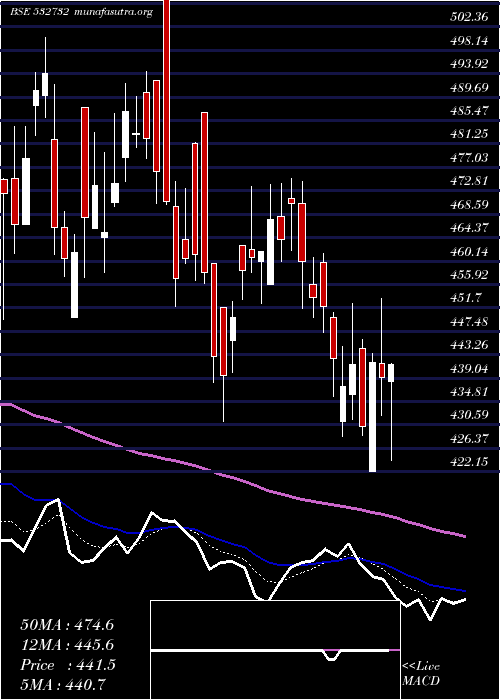
Task: Click the MACD histogram box panel
Action: (275, 650)
